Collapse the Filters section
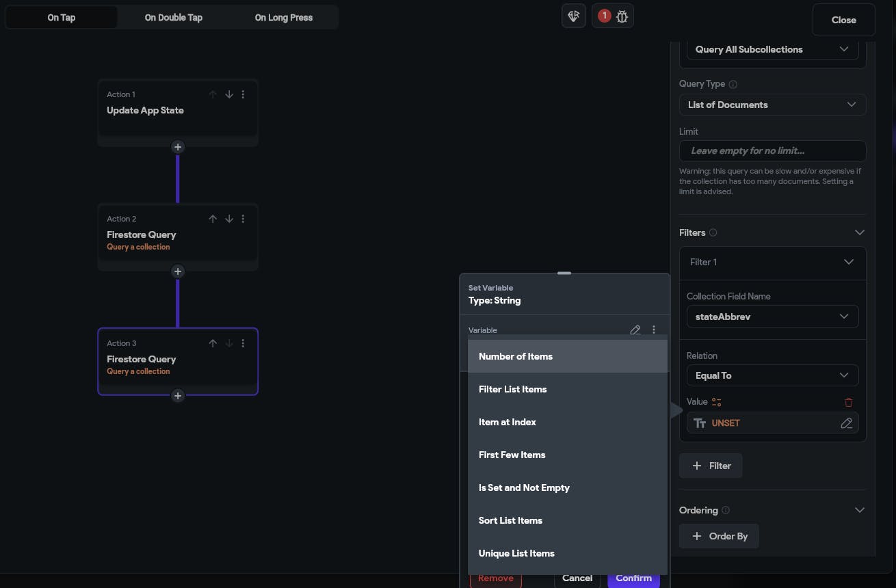The image size is (896, 588). pos(860,232)
